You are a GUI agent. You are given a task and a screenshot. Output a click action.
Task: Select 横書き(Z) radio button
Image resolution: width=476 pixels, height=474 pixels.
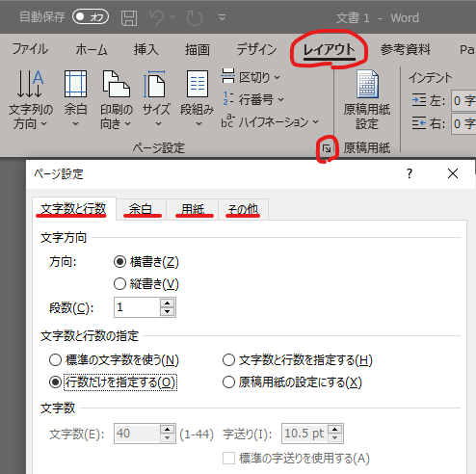point(119,262)
